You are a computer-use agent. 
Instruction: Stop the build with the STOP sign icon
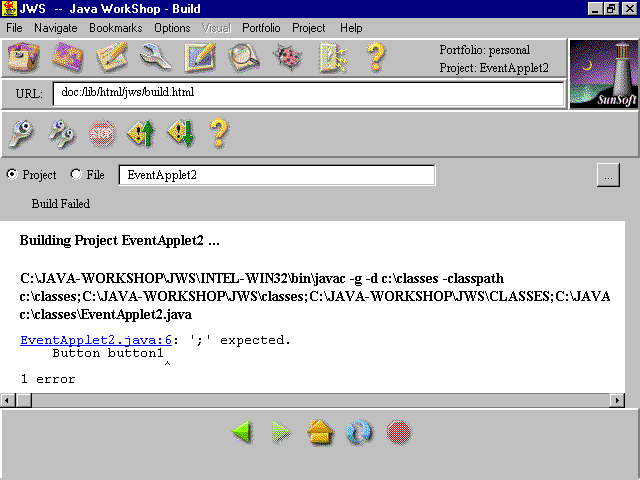pyautogui.click(x=102, y=133)
